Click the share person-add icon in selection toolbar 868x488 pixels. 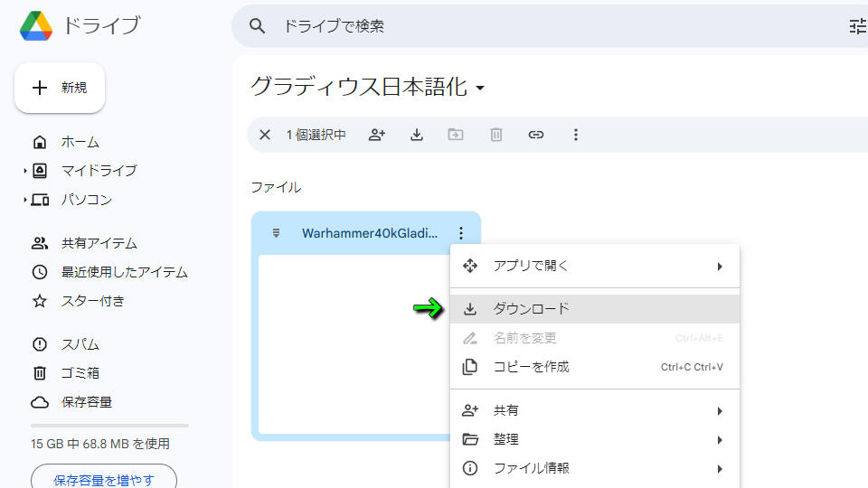(377, 135)
